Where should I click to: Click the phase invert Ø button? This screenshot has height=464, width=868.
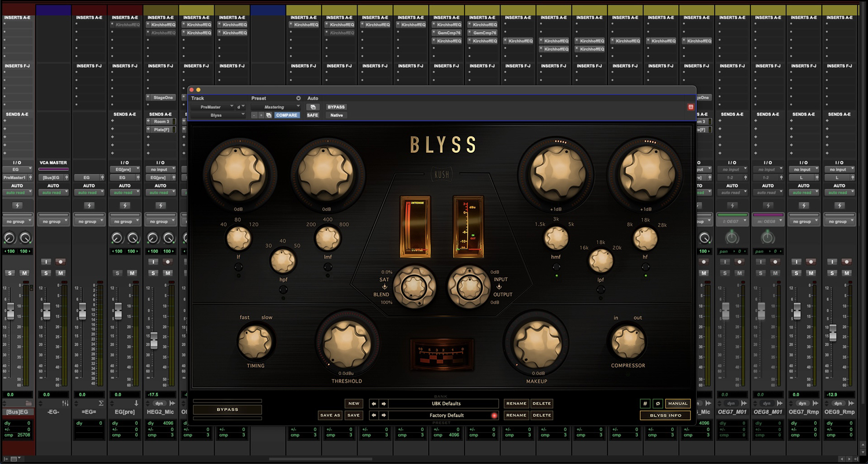click(658, 403)
